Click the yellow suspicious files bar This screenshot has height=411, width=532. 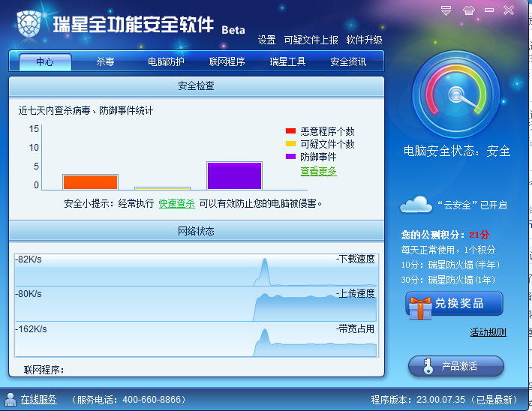[162, 188]
